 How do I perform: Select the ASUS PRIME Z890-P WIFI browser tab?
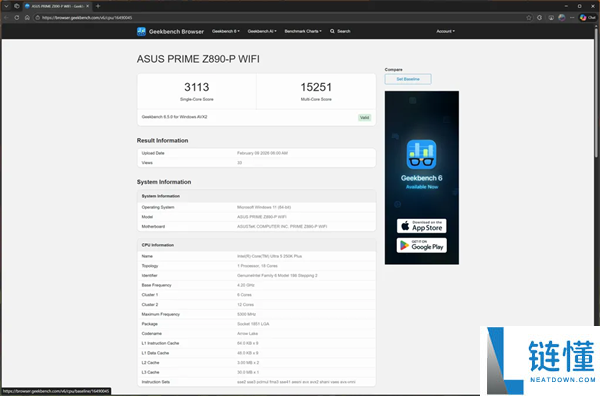click(57, 6)
